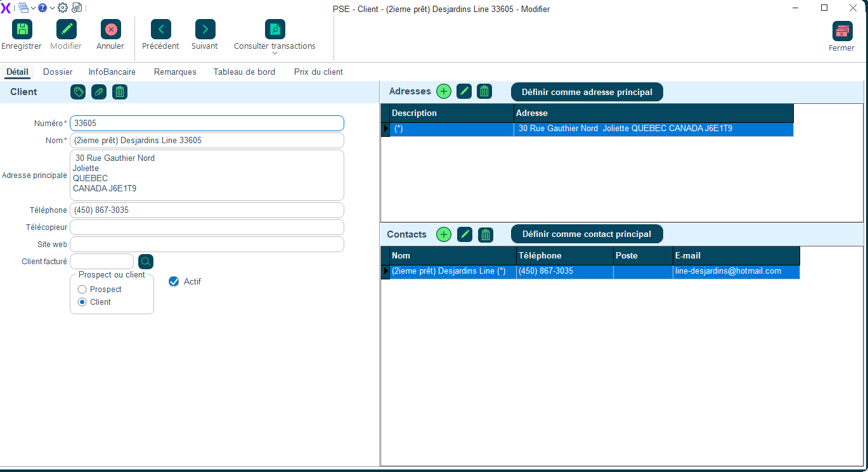Delete the client with the trash icon
Image resolution: width=868 pixels, height=472 pixels.
click(x=120, y=92)
